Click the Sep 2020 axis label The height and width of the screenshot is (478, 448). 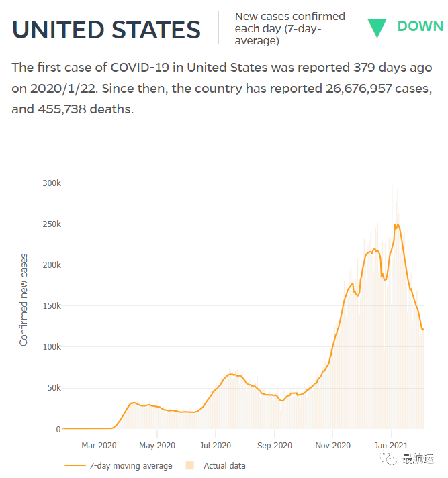pos(275,445)
